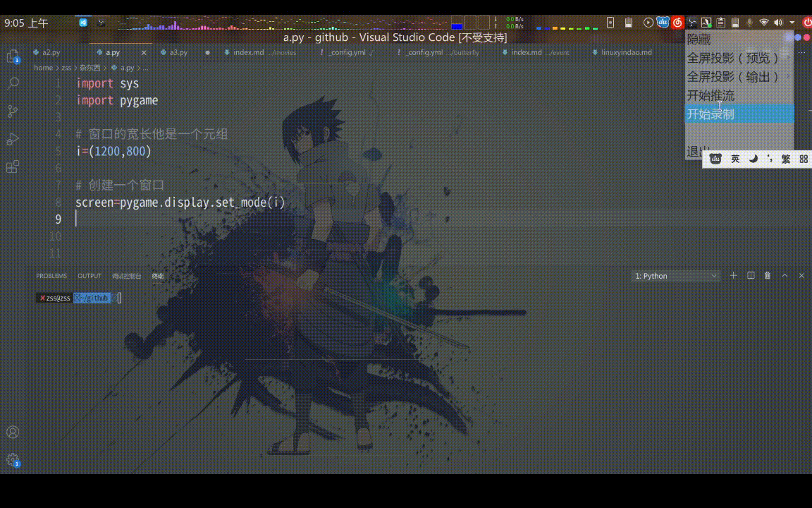
Task: Maximize panel with the chevron up
Action: [785, 275]
